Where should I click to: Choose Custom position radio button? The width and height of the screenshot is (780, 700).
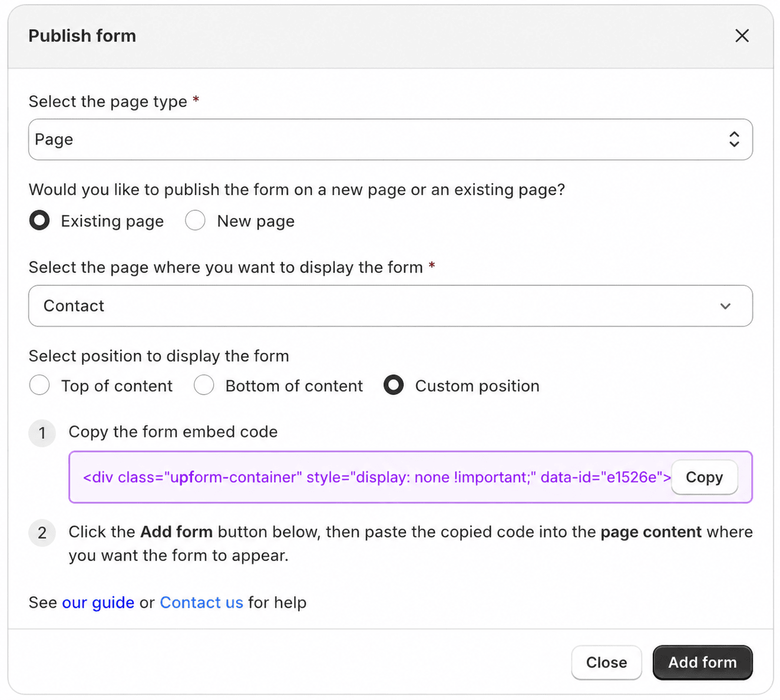[394, 385]
